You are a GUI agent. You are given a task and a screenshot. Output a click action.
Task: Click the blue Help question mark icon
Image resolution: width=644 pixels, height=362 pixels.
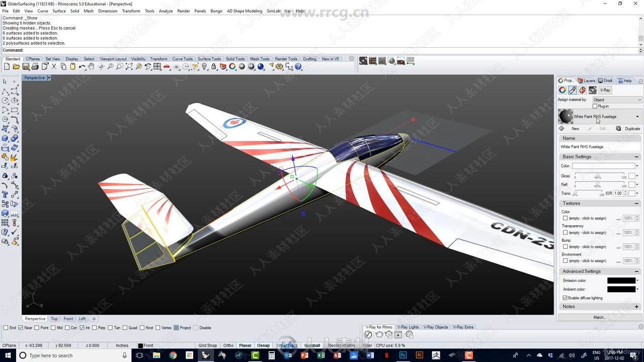click(298, 66)
